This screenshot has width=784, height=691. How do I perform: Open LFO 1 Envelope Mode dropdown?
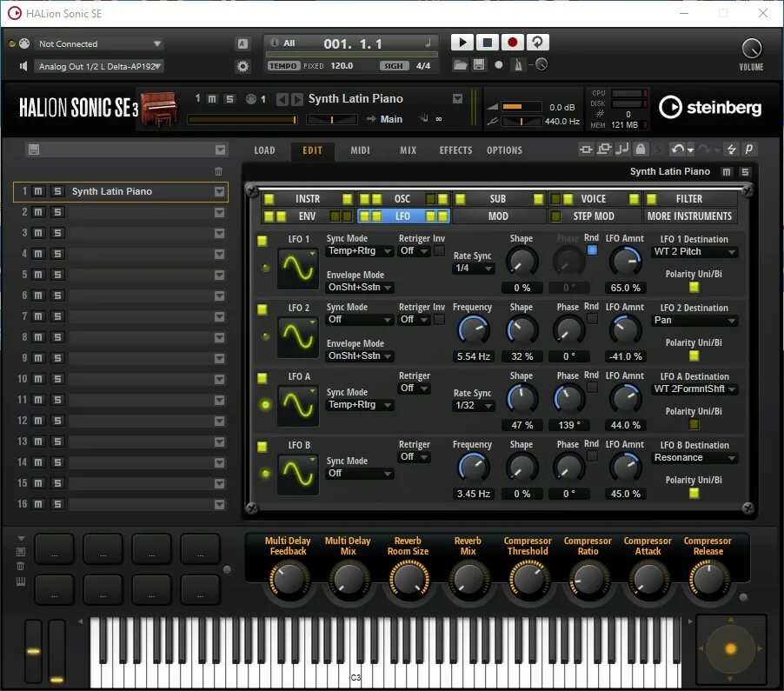point(360,288)
